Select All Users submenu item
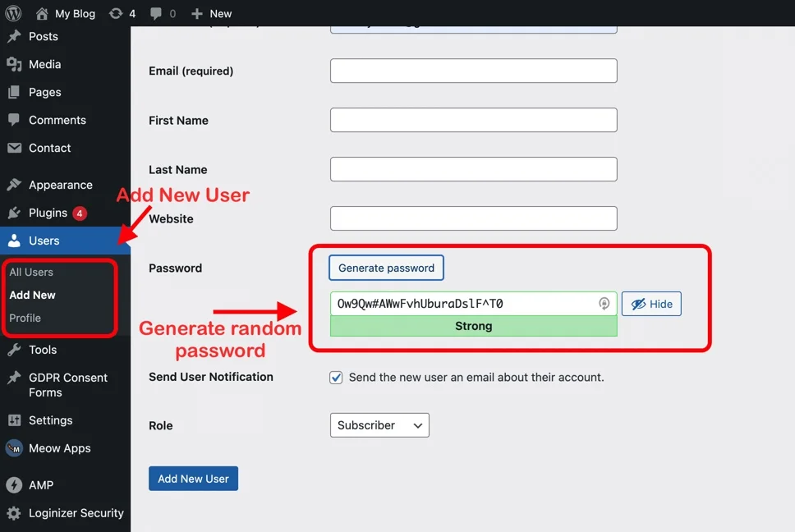 pyautogui.click(x=31, y=272)
